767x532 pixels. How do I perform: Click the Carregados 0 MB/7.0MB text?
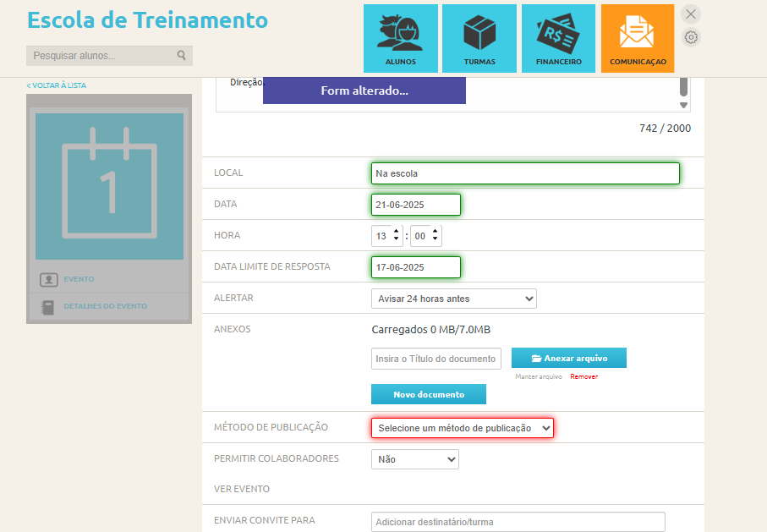pos(431,329)
